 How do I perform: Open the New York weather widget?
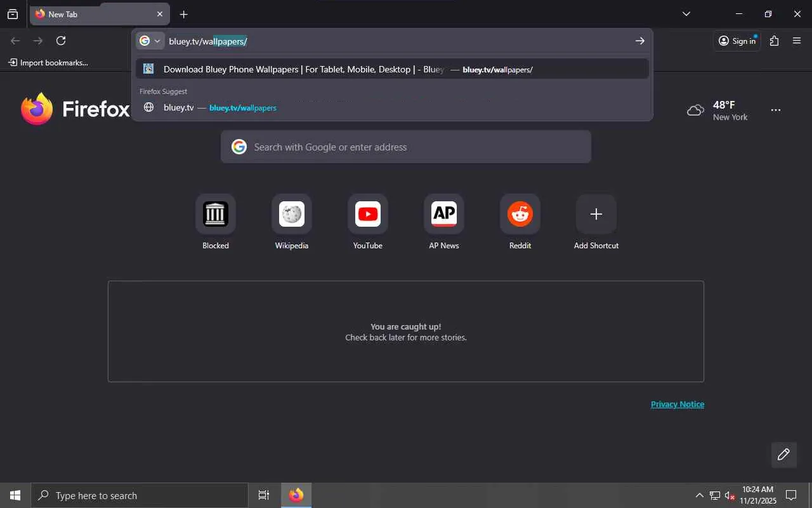717,110
